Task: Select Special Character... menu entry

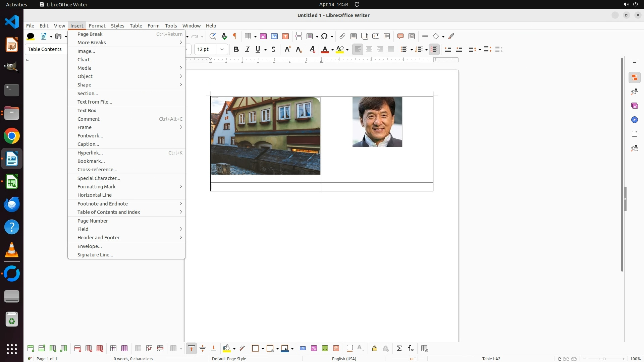Action: pyautogui.click(x=99, y=178)
